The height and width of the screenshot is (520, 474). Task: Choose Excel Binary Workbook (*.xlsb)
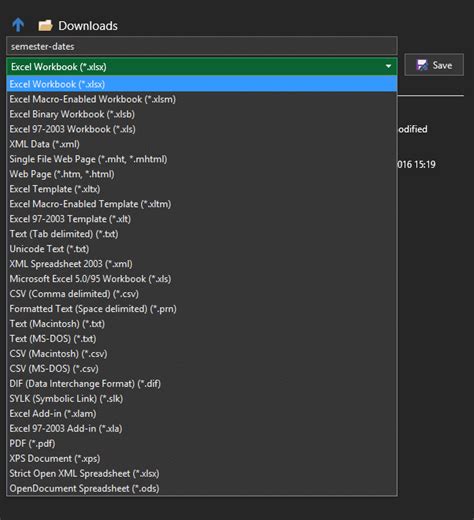[202, 114]
